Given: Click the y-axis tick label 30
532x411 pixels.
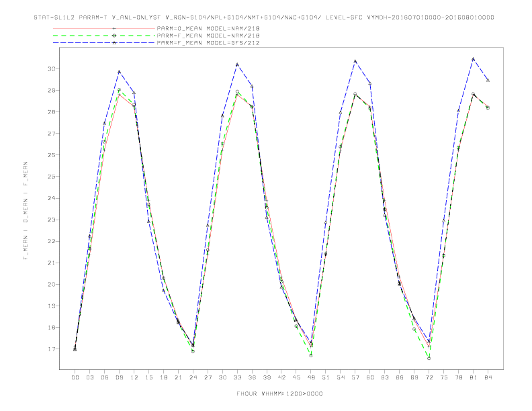Looking at the screenshot, I should 52,69.
